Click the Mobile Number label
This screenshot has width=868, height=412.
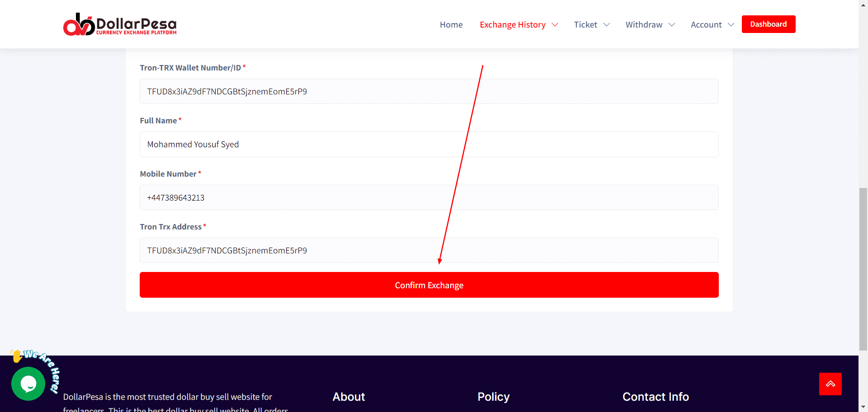168,174
